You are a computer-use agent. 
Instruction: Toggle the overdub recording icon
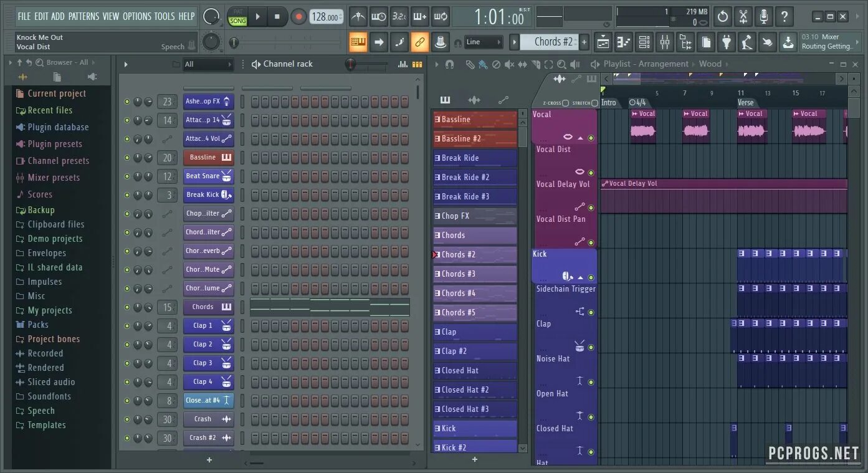coord(420,17)
